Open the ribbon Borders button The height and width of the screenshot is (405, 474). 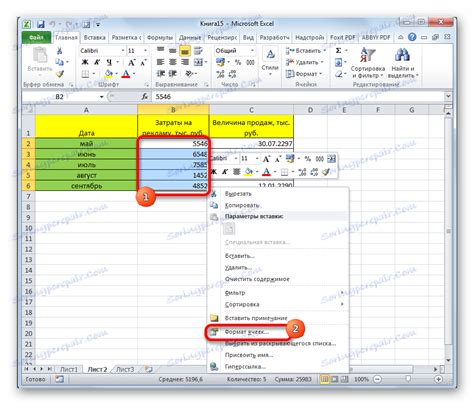pyautogui.click(x=86, y=74)
